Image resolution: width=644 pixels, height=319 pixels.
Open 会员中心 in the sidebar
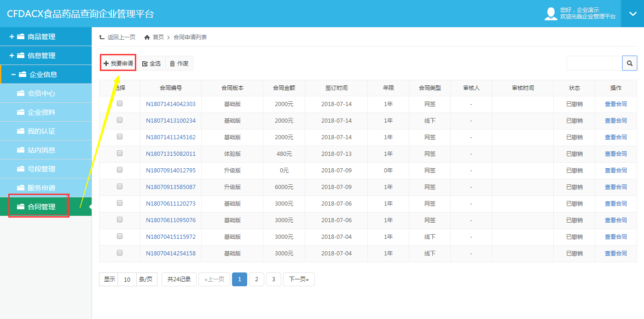(46, 93)
